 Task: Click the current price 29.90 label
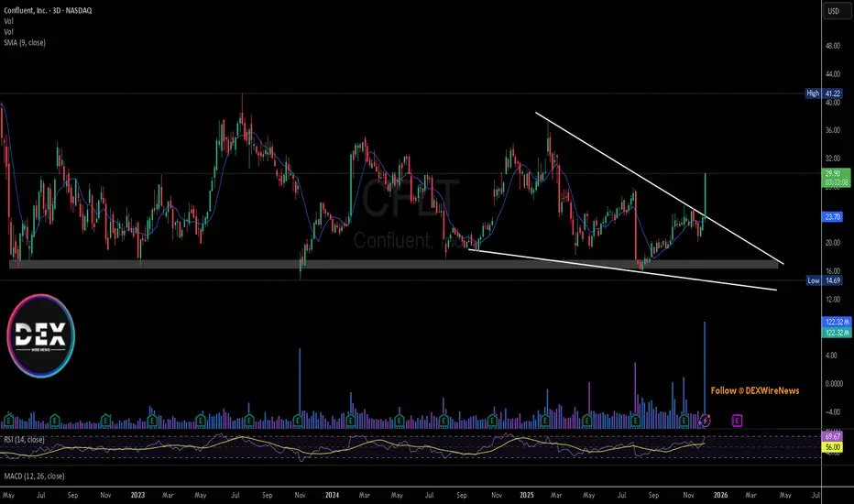pos(836,178)
